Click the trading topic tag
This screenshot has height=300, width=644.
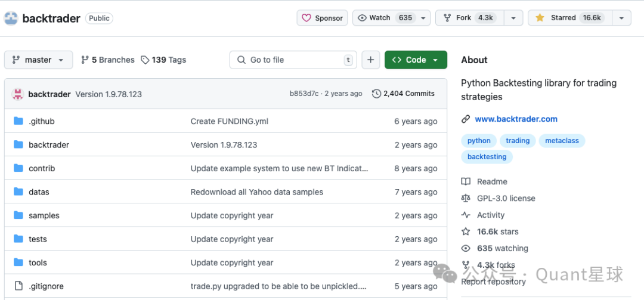pyautogui.click(x=518, y=141)
